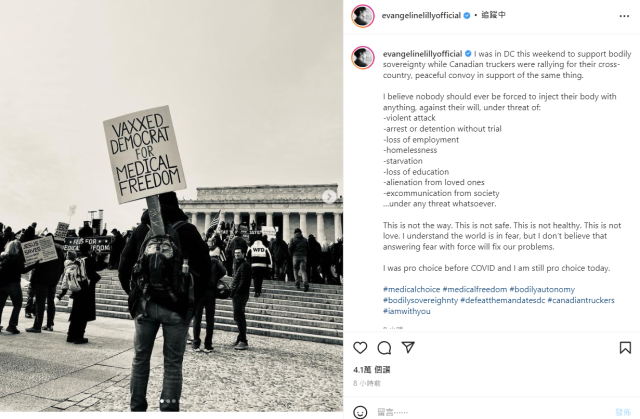The height and width of the screenshot is (419, 640).
Task: View the 4.1萬 likes list
Action: pos(371,370)
